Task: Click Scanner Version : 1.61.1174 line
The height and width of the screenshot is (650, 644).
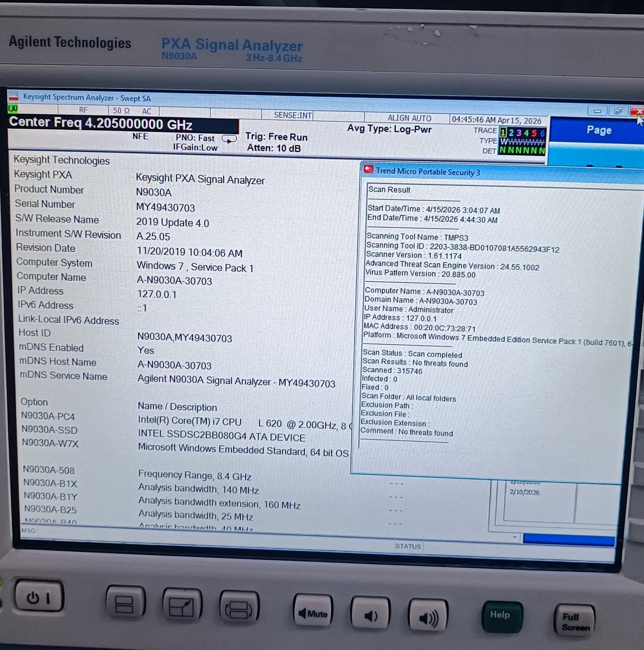Action: click(x=414, y=255)
